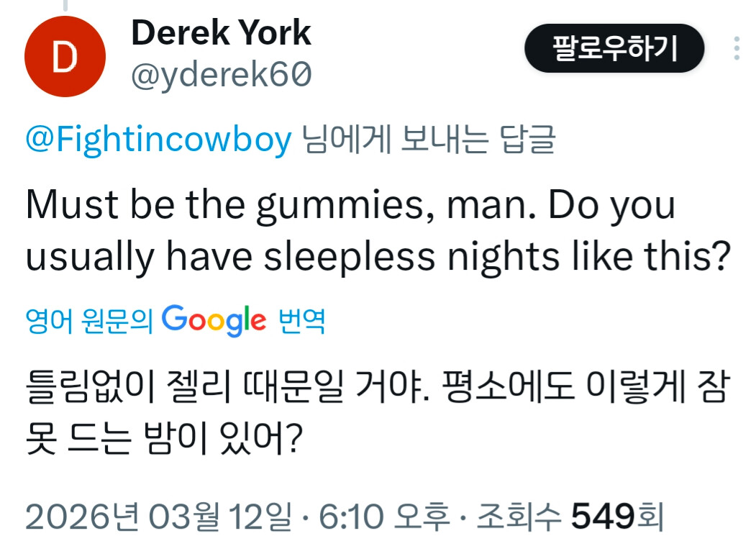Click the bold 549 view count
The width and height of the screenshot is (756, 541).
(x=603, y=517)
